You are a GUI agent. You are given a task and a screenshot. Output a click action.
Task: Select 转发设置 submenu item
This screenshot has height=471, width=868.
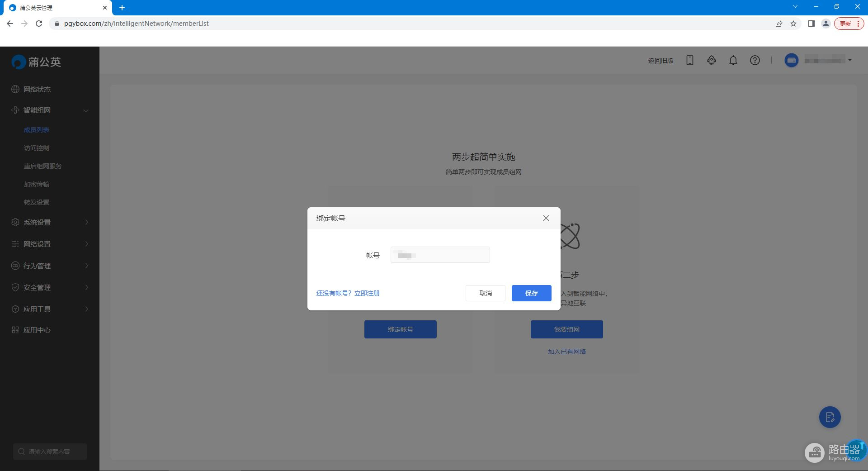tap(37, 202)
